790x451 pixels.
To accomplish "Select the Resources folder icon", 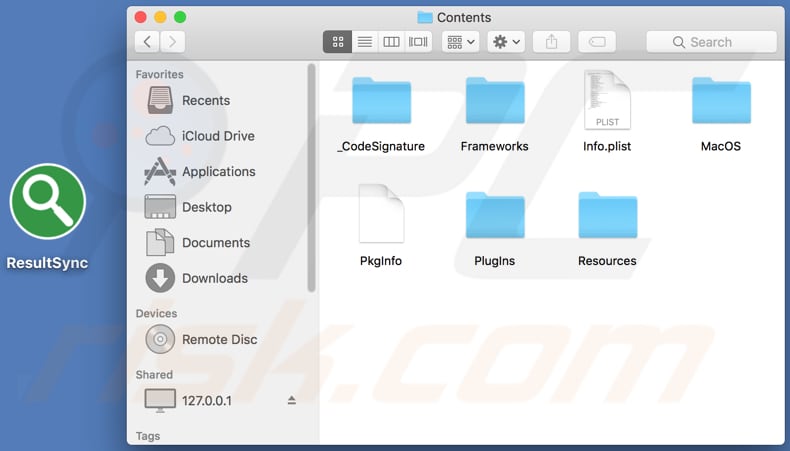I will (608, 215).
